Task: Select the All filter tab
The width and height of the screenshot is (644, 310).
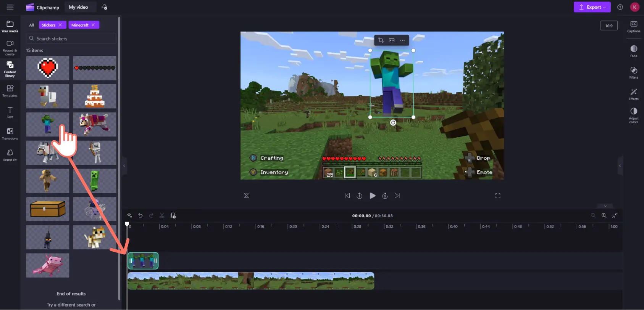Action: (31, 25)
